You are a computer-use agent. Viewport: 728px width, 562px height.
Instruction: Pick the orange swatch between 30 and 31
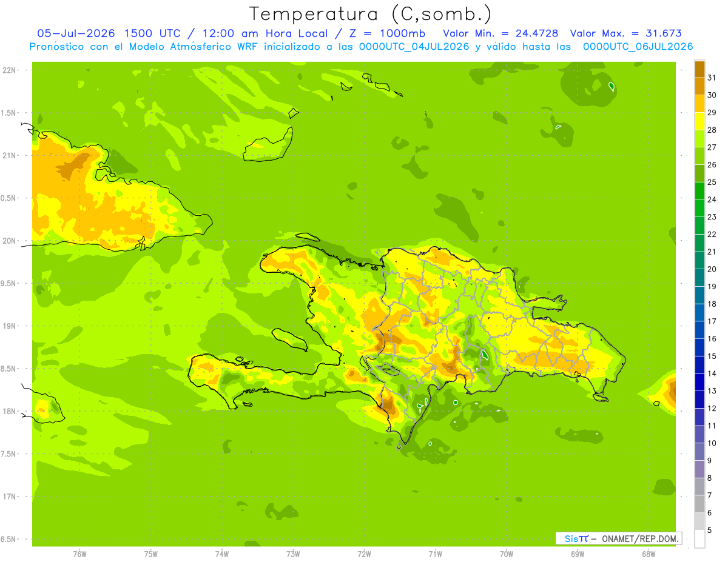(x=700, y=86)
